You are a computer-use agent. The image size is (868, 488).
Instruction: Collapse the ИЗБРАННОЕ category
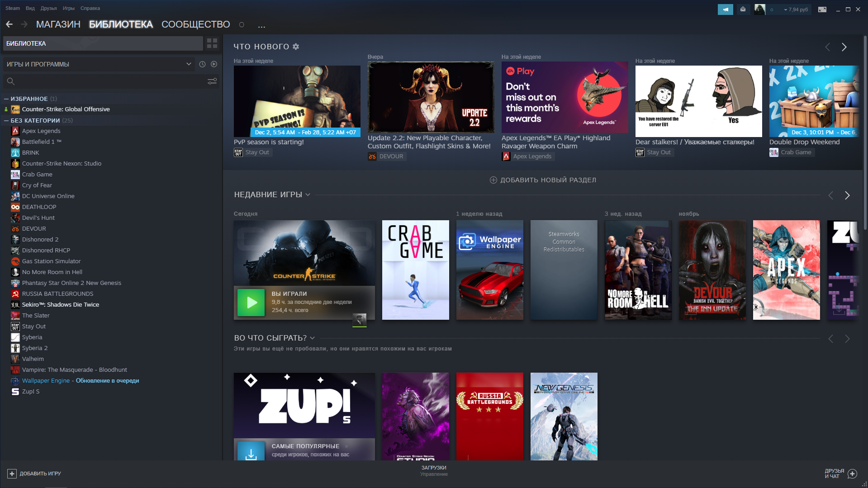tap(6, 99)
